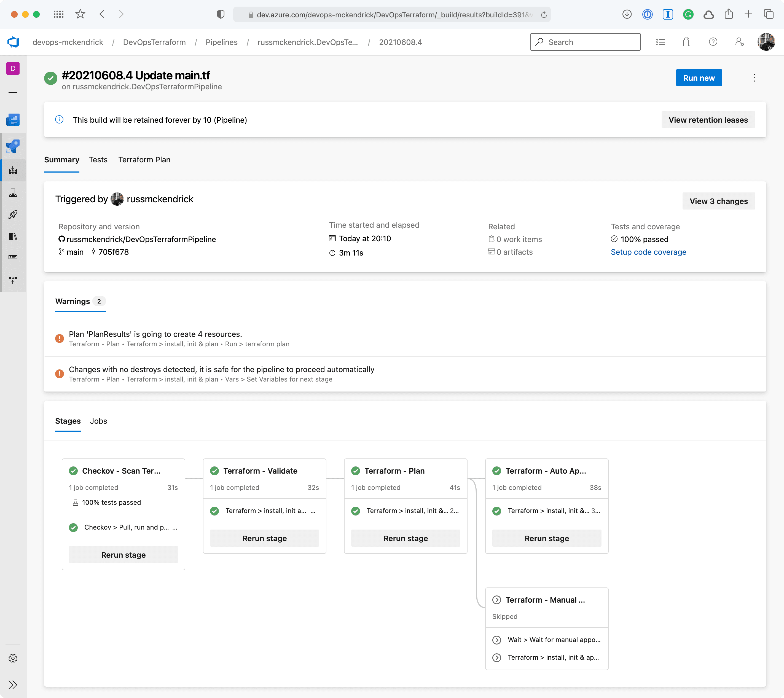
Task: Click the Run new button
Action: pyautogui.click(x=699, y=78)
